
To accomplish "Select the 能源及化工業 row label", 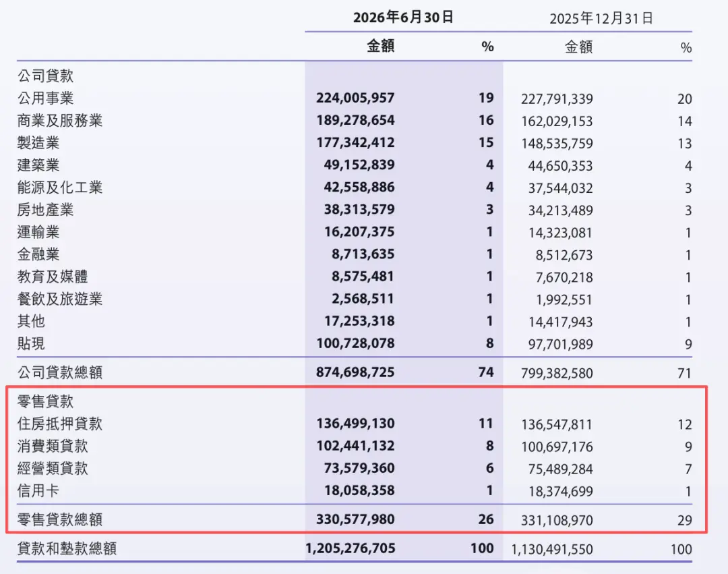I will tap(60, 187).
